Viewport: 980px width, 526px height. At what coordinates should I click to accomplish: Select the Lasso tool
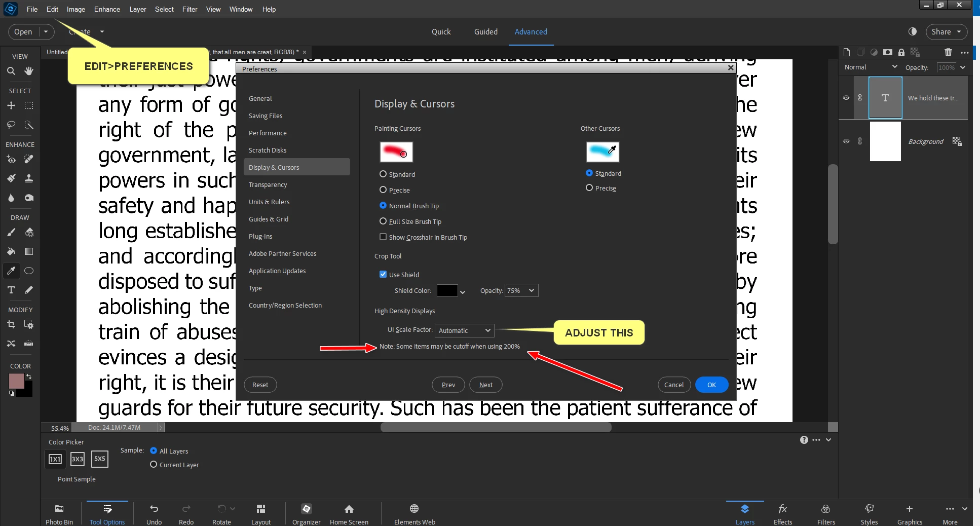pyautogui.click(x=11, y=125)
